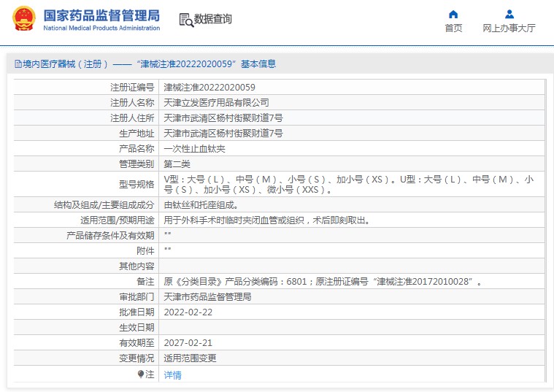Click the 产品储存条件及有效期 label
Screen dimensions: 554x392
[110, 236]
